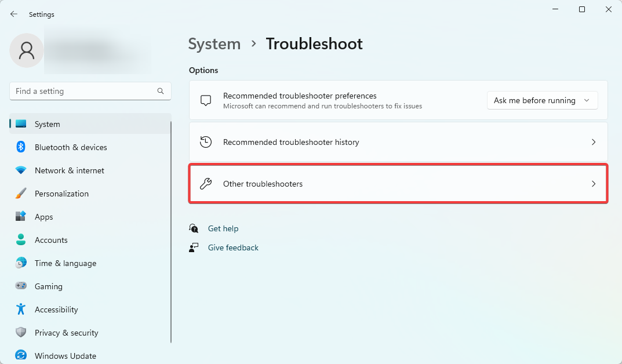This screenshot has width=622, height=364.
Task: Open Accounts in the sidebar
Action: pos(51,240)
